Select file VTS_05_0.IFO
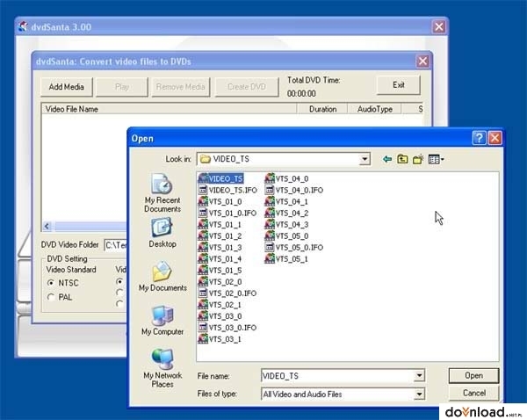The image size is (527, 420). pos(294,248)
